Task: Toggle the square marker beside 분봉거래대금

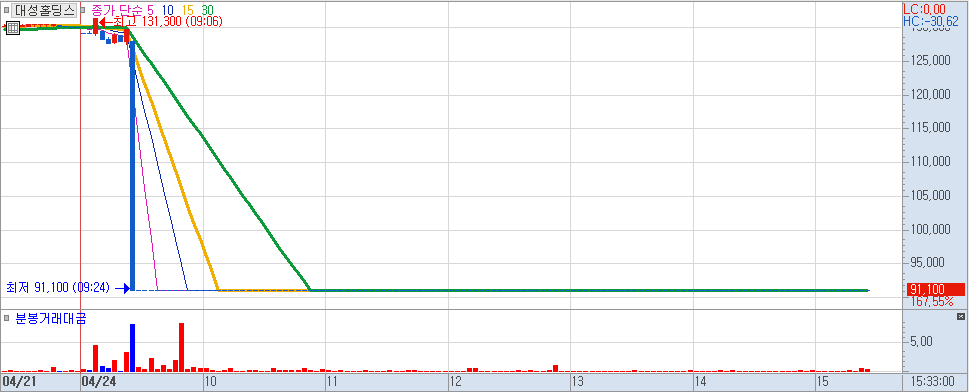Action: [6, 318]
